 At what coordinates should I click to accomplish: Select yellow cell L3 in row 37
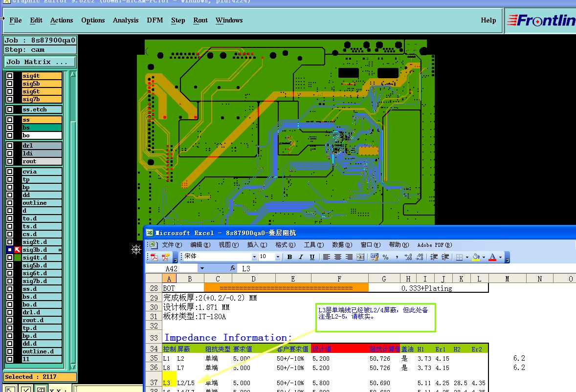[169, 380]
